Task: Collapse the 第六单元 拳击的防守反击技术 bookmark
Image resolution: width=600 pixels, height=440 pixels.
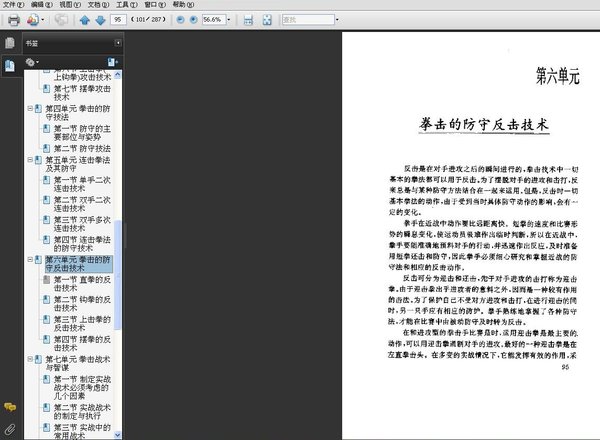Action: coord(30,260)
